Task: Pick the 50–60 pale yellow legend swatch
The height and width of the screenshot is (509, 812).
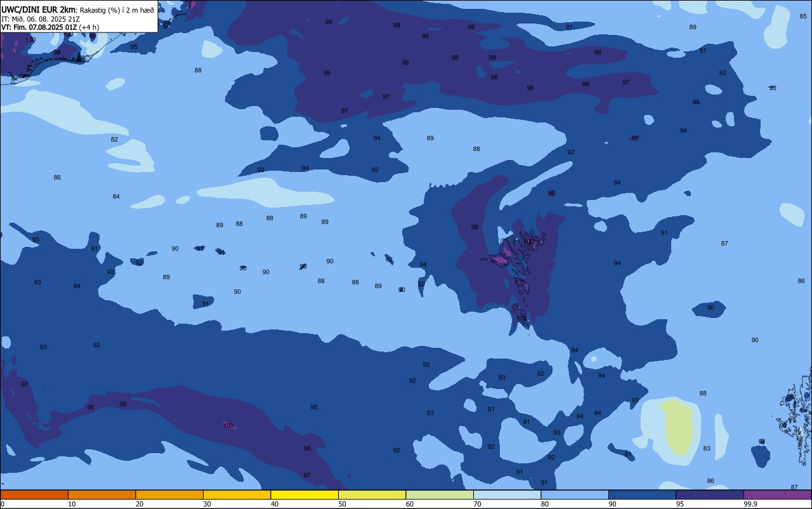Action: (x=372, y=494)
